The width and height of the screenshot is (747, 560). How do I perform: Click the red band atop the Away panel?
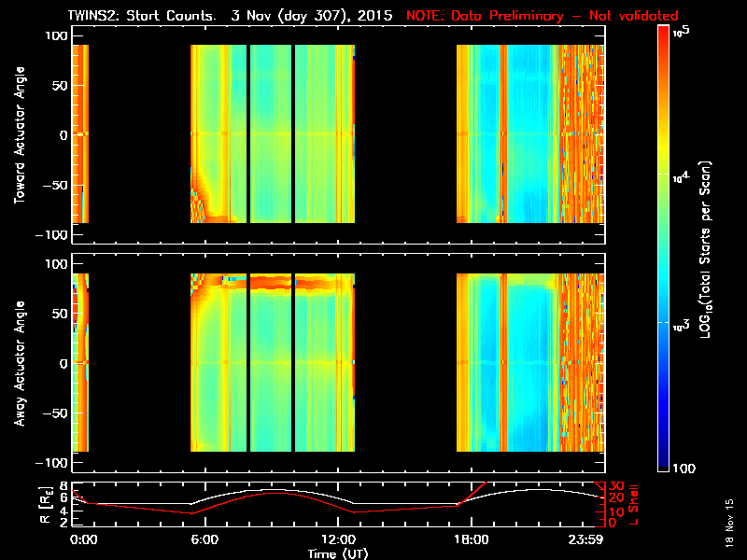coord(280,280)
